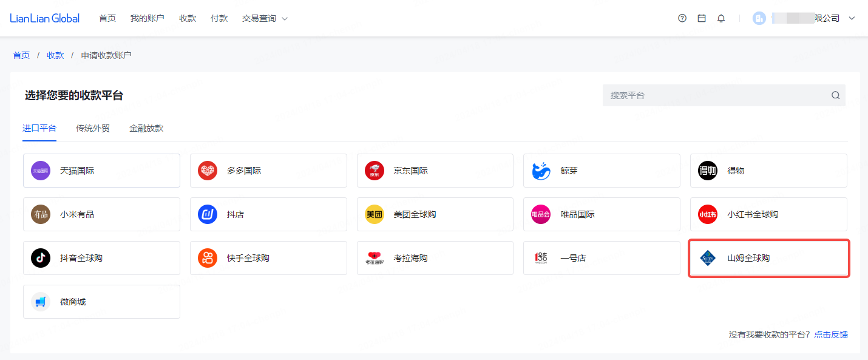Focus the 搜索平台 search field

716,95
